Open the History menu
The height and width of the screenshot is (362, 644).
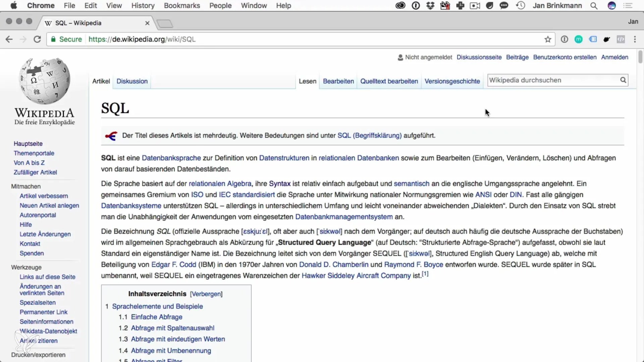pos(143,5)
